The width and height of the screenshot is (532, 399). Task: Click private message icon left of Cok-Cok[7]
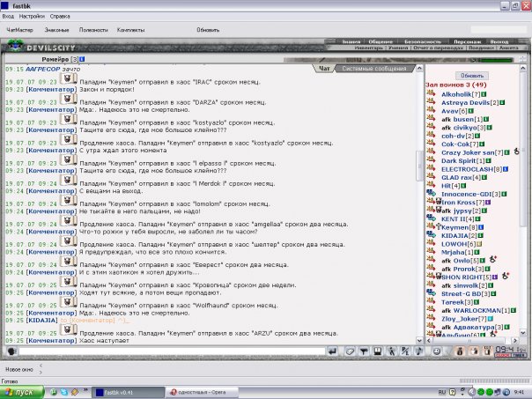(431, 144)
